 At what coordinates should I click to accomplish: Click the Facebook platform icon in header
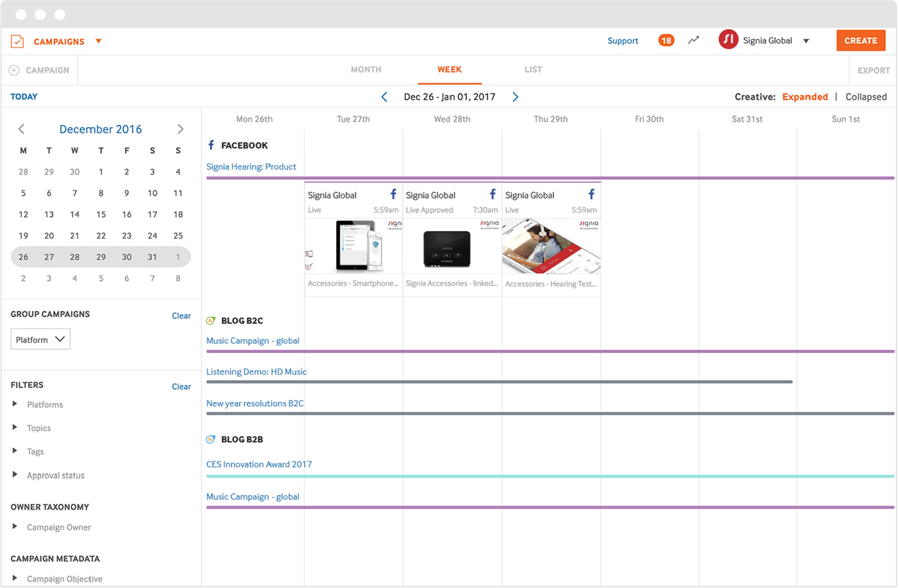[211, 145]
